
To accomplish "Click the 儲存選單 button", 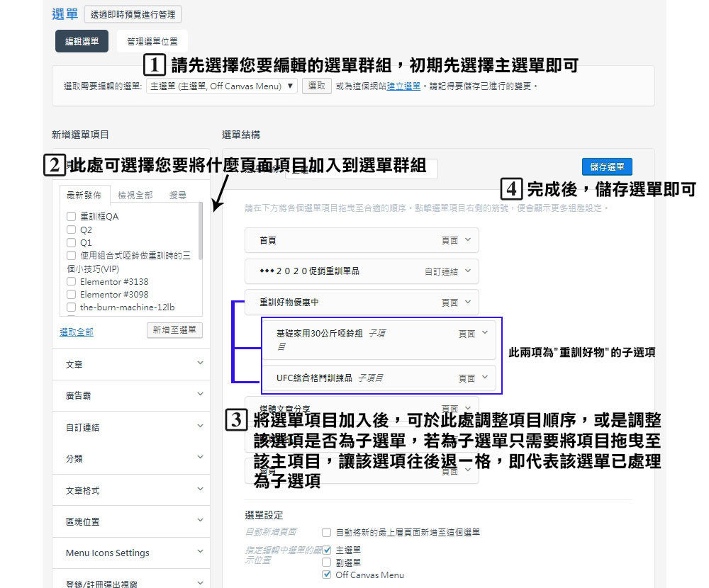I will click(607, 167).
